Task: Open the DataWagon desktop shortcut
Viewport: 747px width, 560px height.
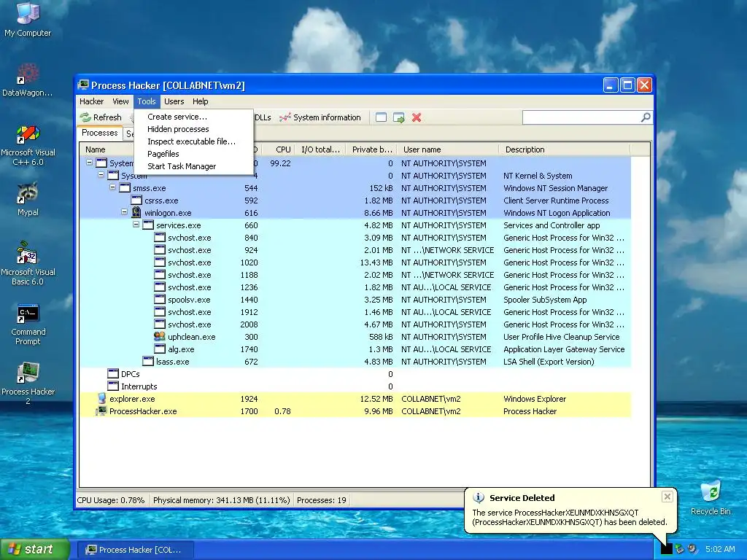Action: tap(28, 79)
